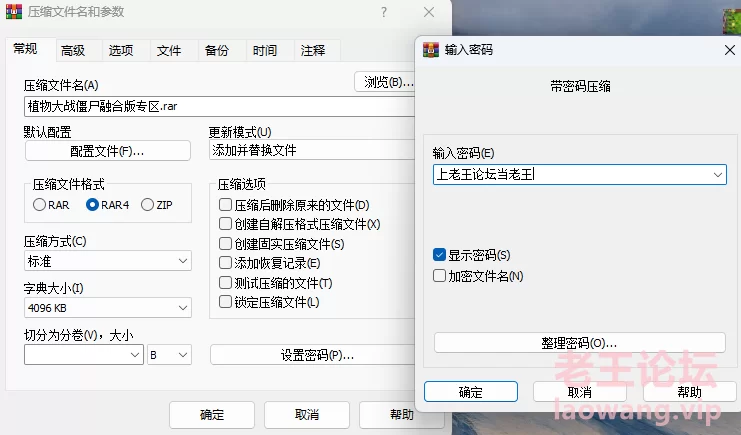
Task: Click the WinRAR icon in the password dialog title bar
Action: 431,50
